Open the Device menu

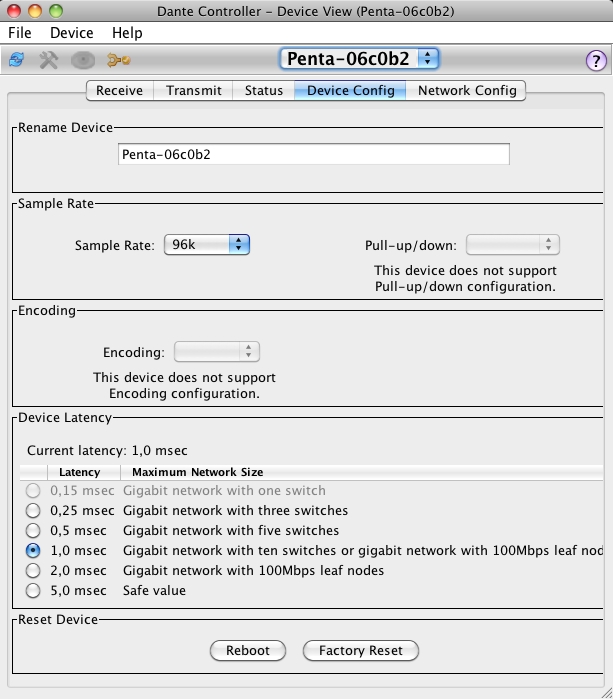click(72, 33)
